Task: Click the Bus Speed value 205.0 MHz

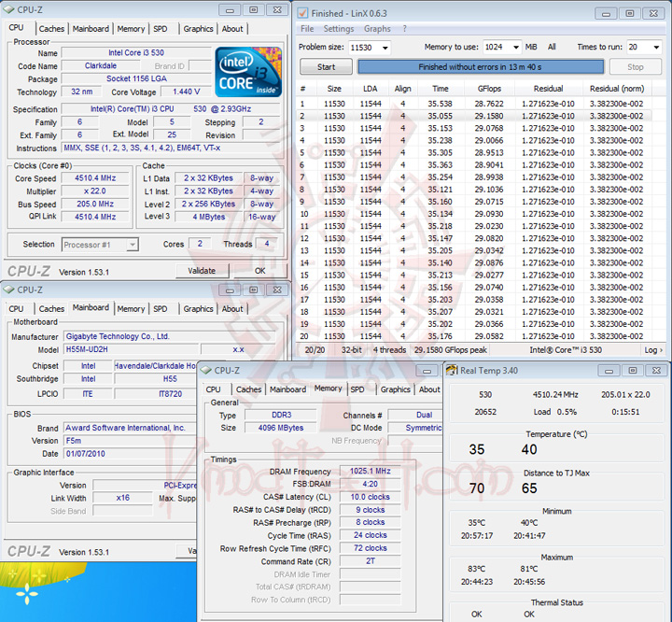Action: point(95,204)
